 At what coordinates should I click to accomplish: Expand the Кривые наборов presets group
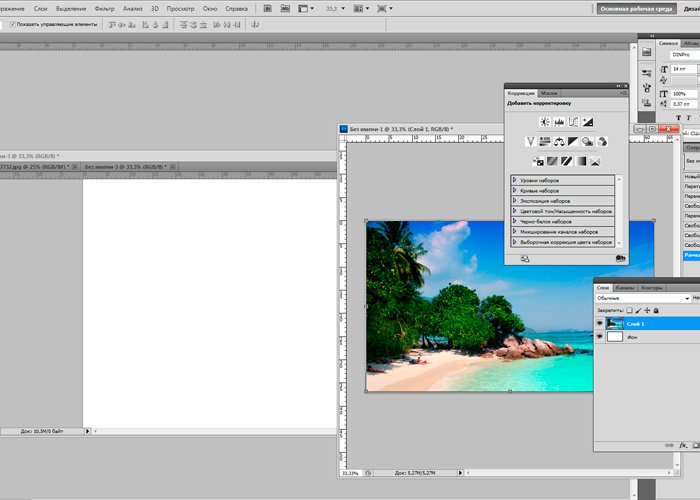(514, 190)
